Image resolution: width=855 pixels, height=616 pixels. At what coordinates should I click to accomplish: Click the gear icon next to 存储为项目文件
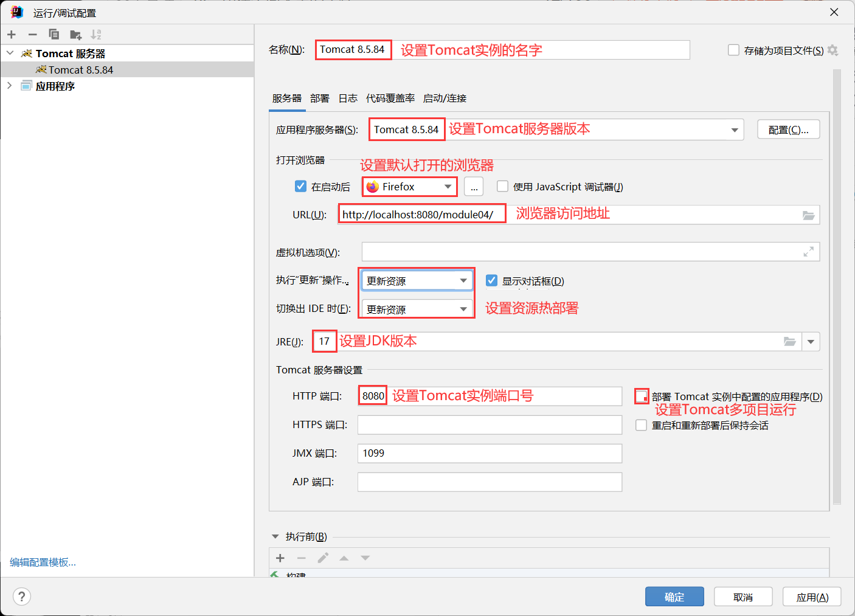[833, 50]
